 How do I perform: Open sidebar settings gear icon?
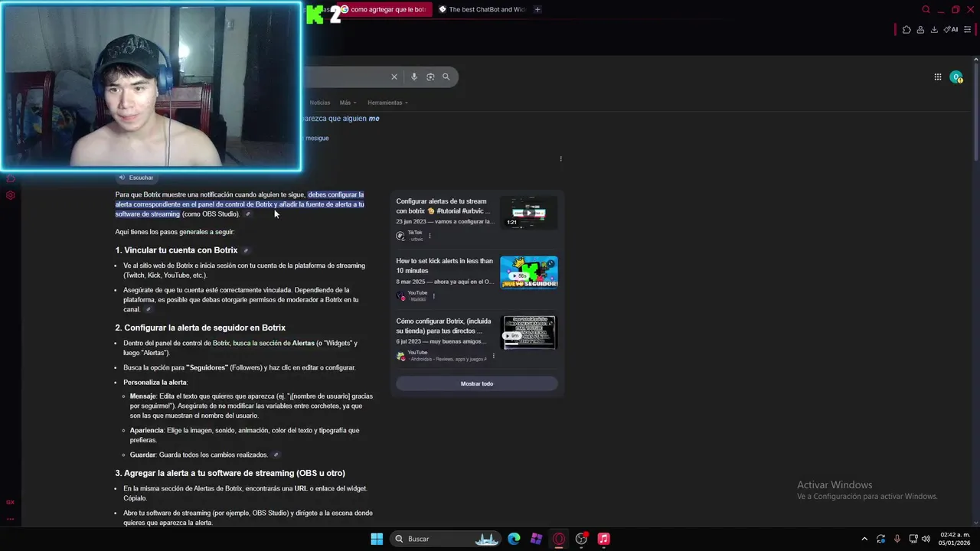[x=11, y=195]
